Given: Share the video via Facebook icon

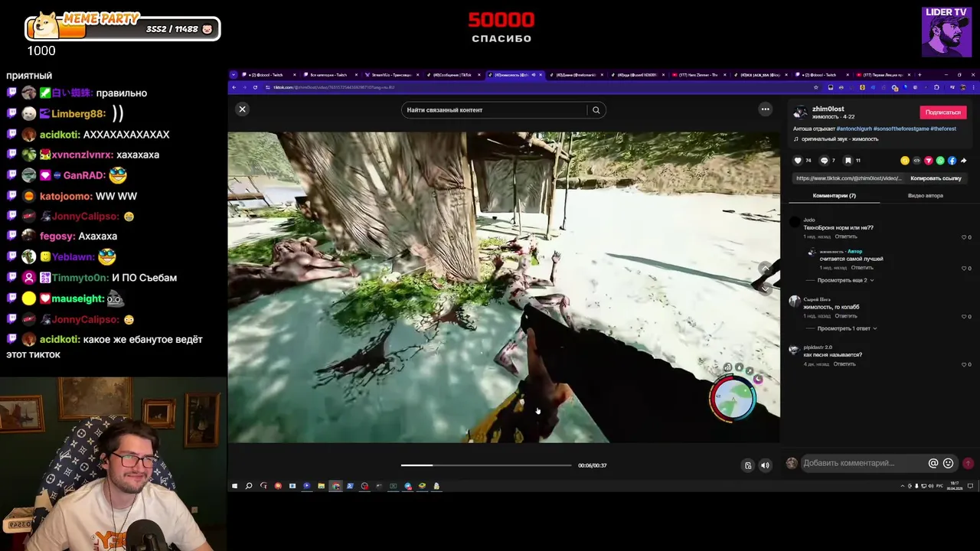Looking at the screenshot, I should point(952,161).
